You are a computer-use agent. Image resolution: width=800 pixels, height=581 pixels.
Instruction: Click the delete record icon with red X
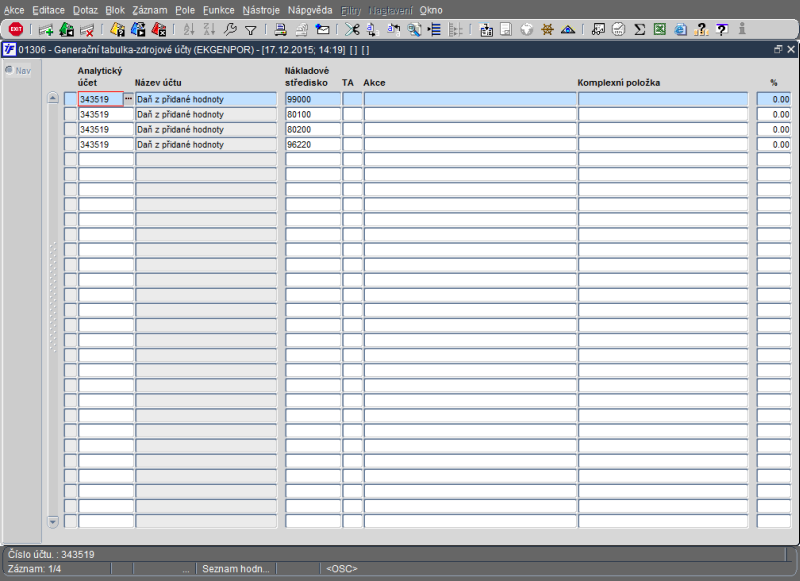(87, 30)
